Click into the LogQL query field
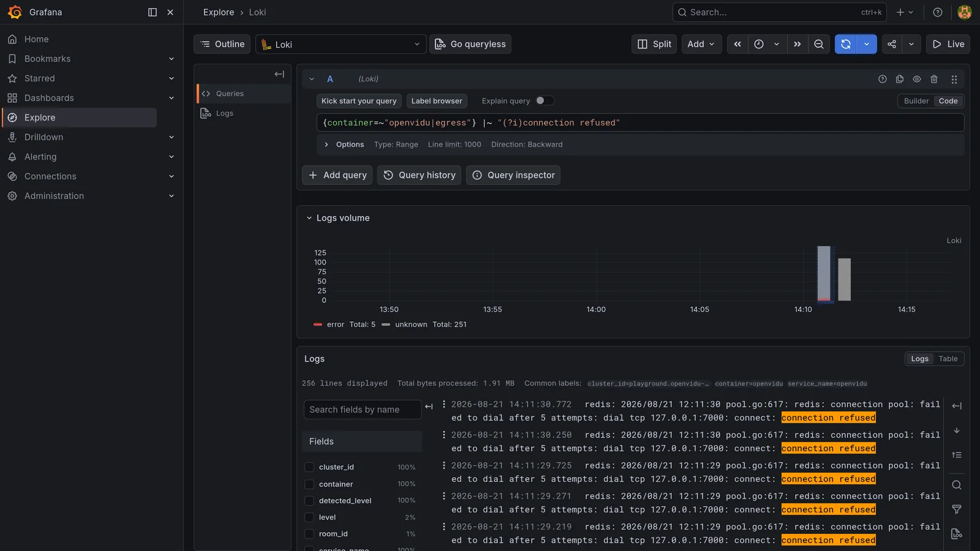The width and height of the screenshot is (980, 551). click(x=640, y=122)
